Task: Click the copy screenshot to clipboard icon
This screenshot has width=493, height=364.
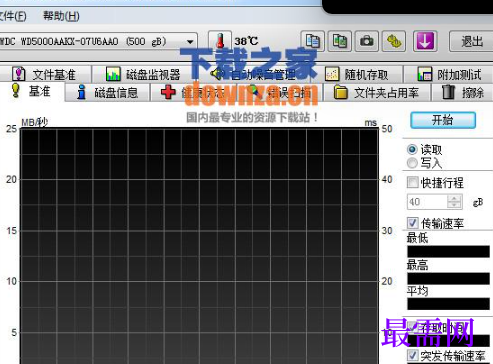Action: tap(340, 41)
